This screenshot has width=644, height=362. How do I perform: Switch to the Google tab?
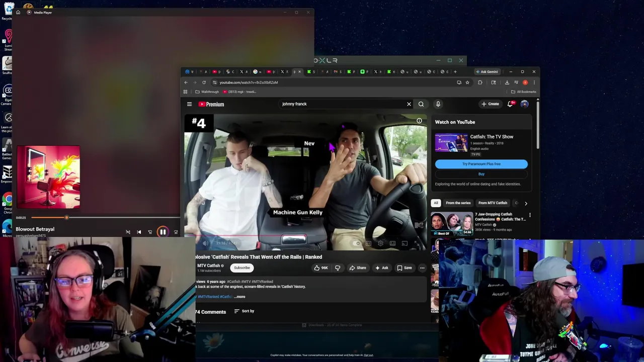(x=257, y=71)
